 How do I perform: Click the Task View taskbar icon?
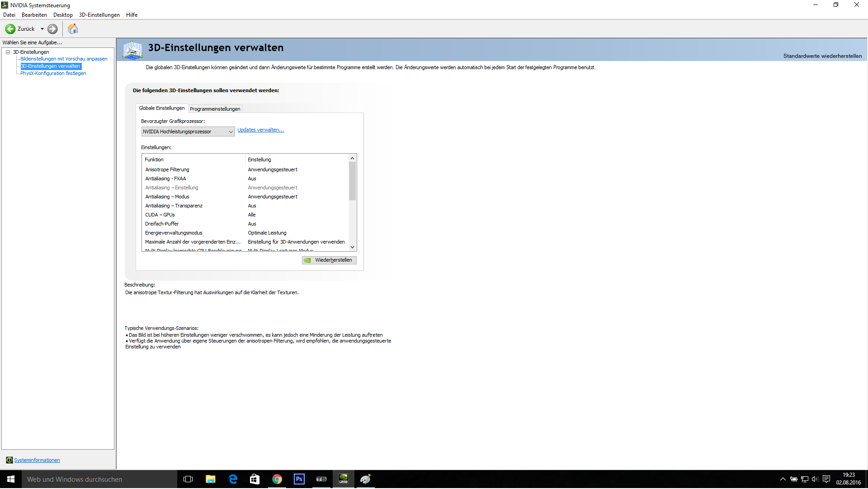coord(188,480)
